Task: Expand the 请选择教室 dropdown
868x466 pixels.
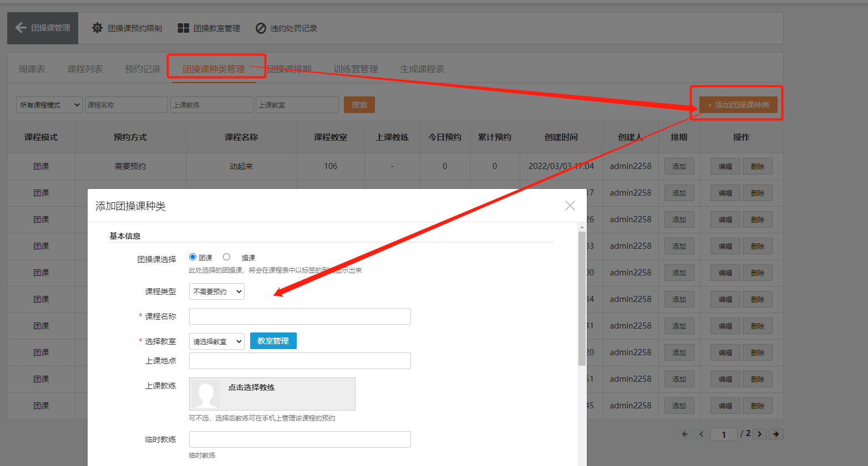Action: tap(216, 341)
